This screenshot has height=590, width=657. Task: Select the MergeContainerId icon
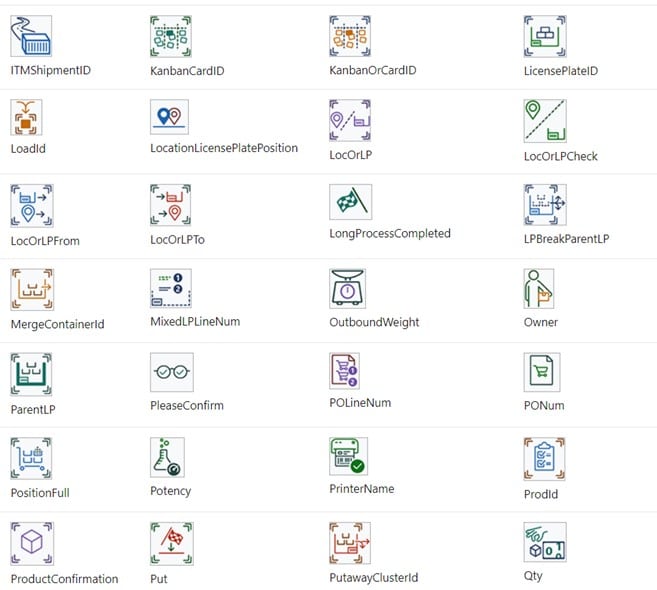pos(32,290)
